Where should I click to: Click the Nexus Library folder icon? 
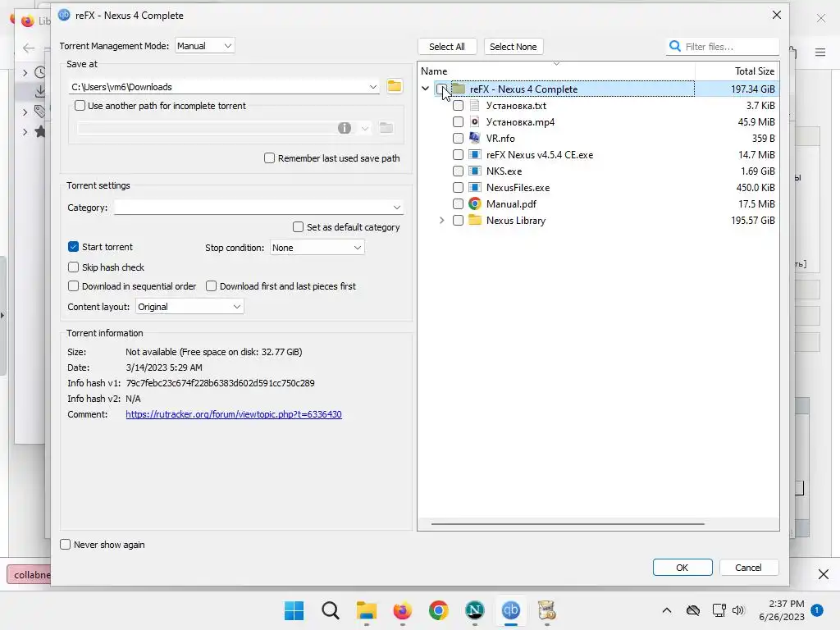coord(475,220)
